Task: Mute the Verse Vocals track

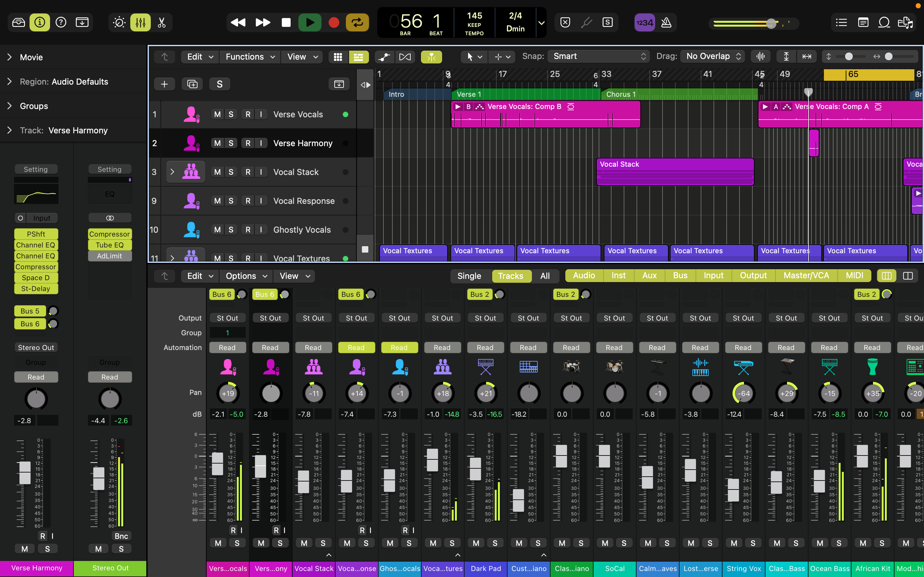Action: tap(217, 114)
